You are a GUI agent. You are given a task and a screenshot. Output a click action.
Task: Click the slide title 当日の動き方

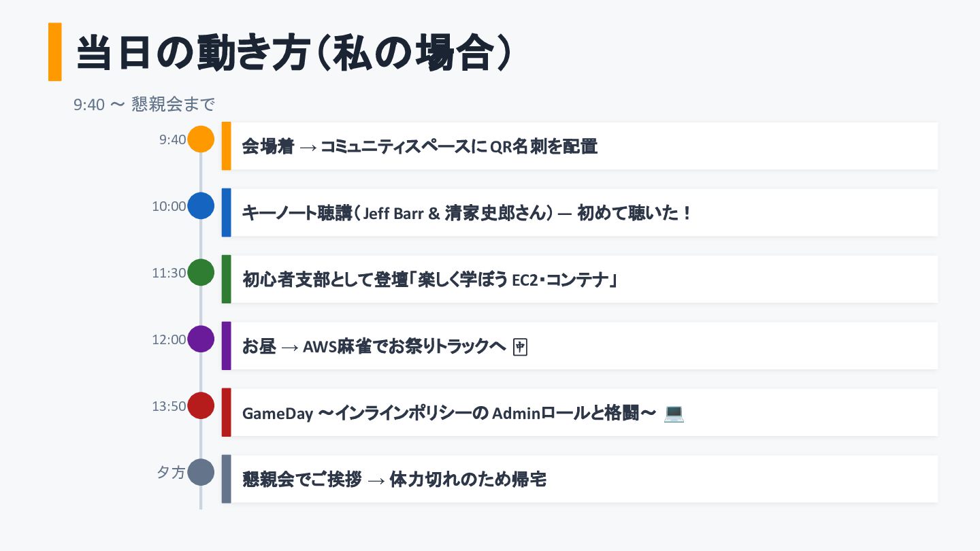click(293, 52)
